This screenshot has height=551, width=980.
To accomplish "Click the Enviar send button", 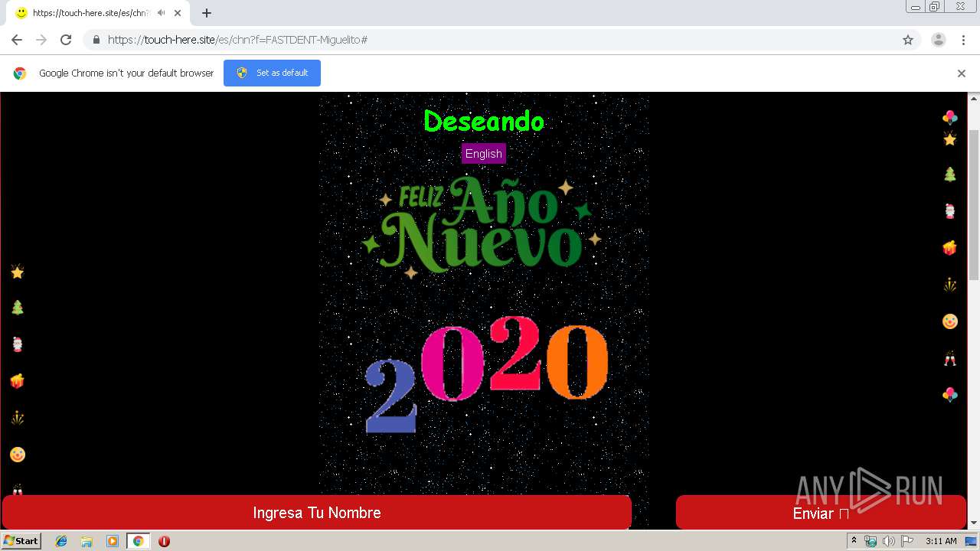I will 821,513.
